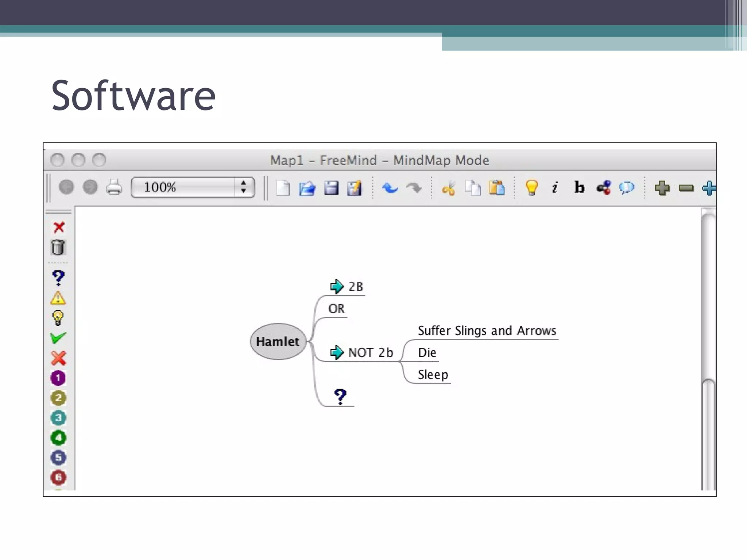The width and height of the screenshot is (747, 560).
Task: Click the vertical scrollbar of the map
Action: (708, 349)
